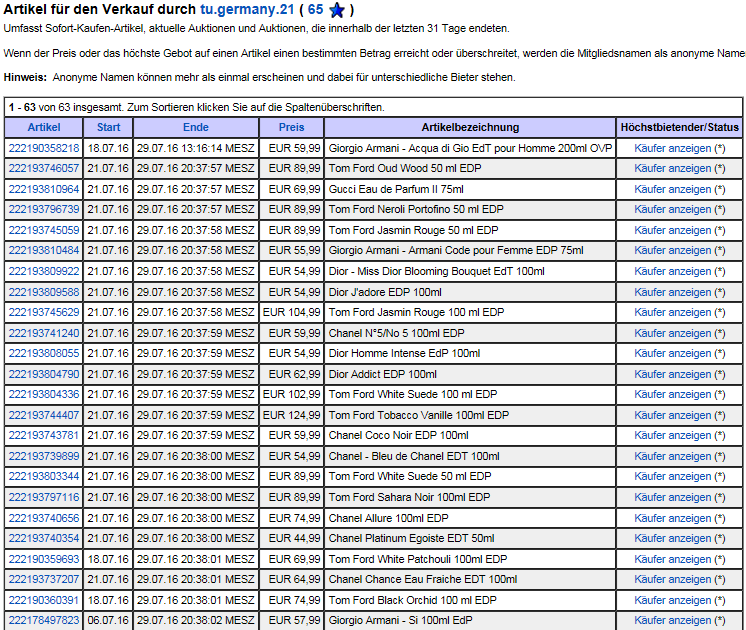The image size is (746, 630).
Task: Open seller profile tu.germany.21
Action: [x=247, y=9]
